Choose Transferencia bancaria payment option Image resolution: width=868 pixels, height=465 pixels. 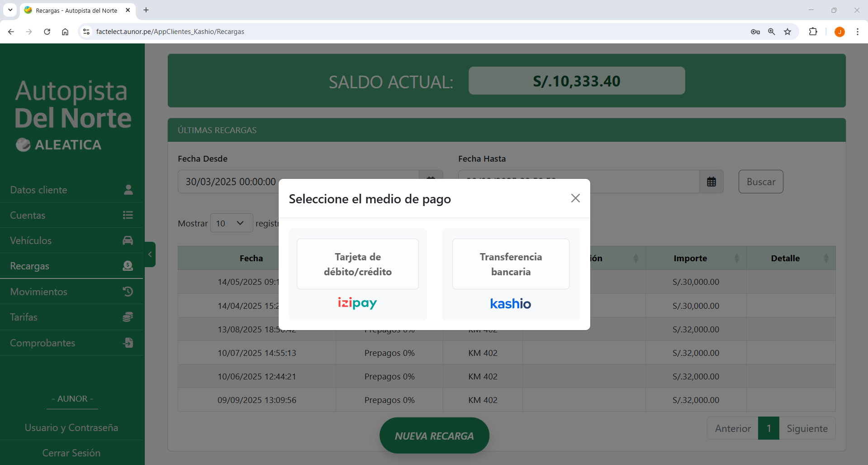tap(510, 264)
